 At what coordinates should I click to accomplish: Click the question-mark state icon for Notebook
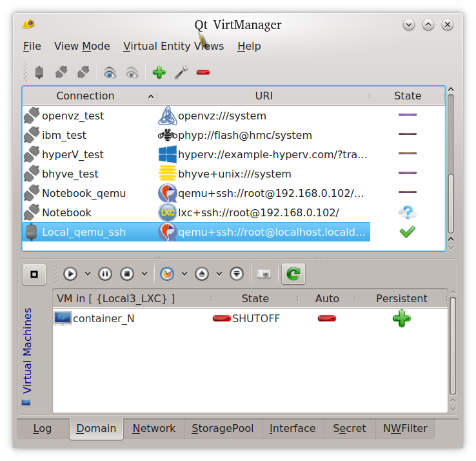click(408, 212)
